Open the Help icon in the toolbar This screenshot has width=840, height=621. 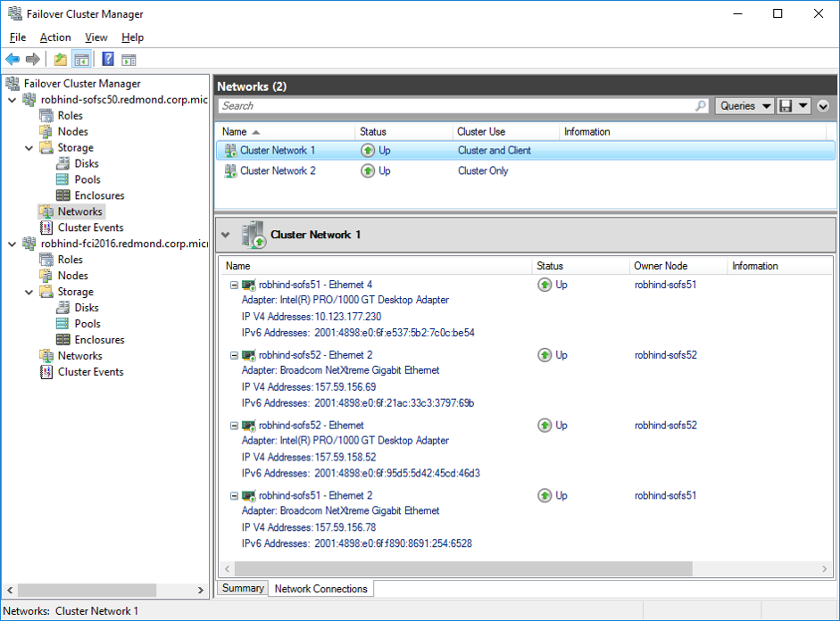(107, 59)
